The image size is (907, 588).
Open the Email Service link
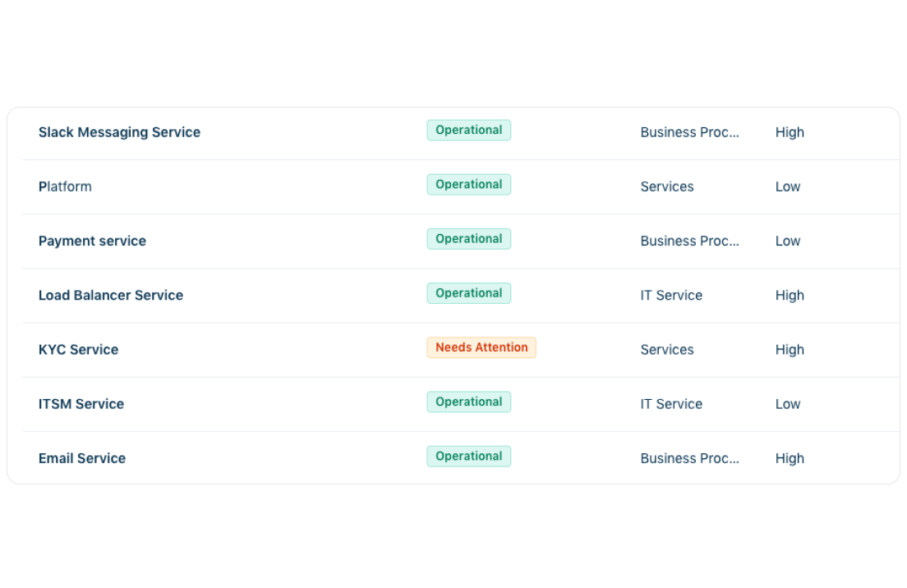click(x=82, y=458)
